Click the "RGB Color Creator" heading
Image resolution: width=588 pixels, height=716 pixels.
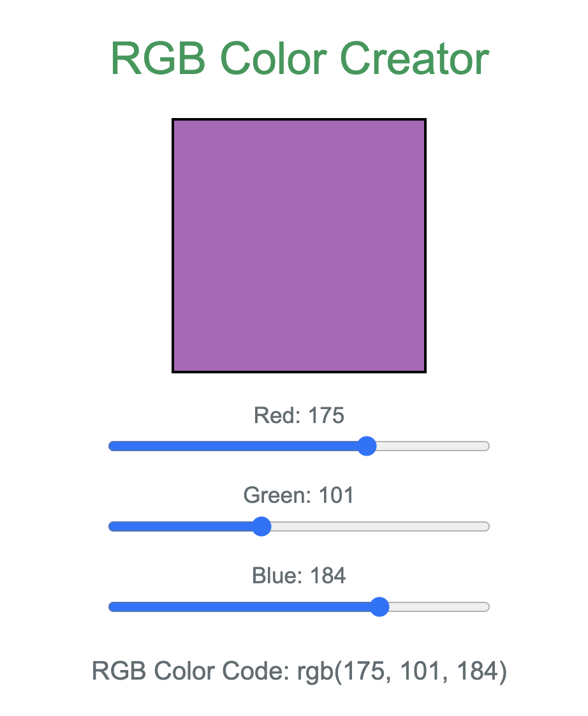300,59
